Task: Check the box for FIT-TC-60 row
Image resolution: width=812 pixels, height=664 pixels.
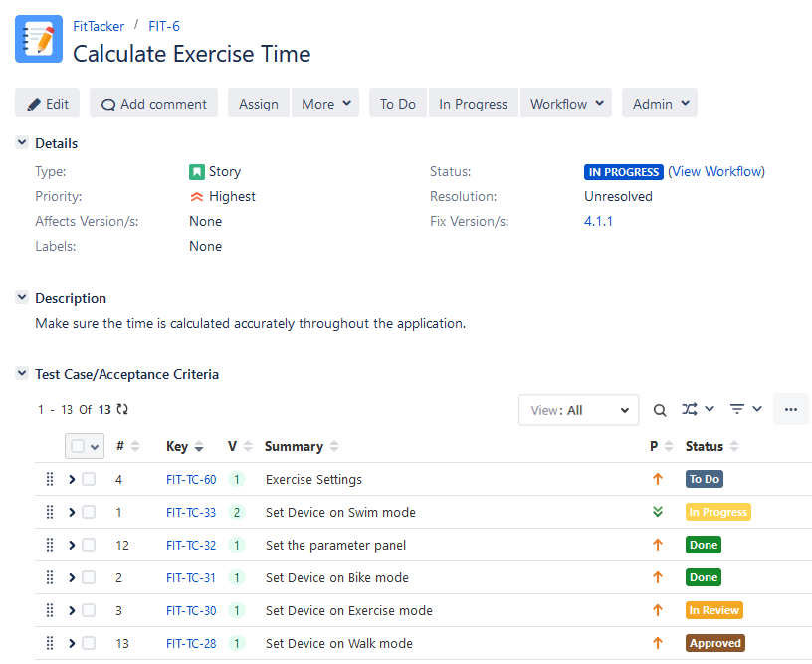Action: click(x=89, y=479)
